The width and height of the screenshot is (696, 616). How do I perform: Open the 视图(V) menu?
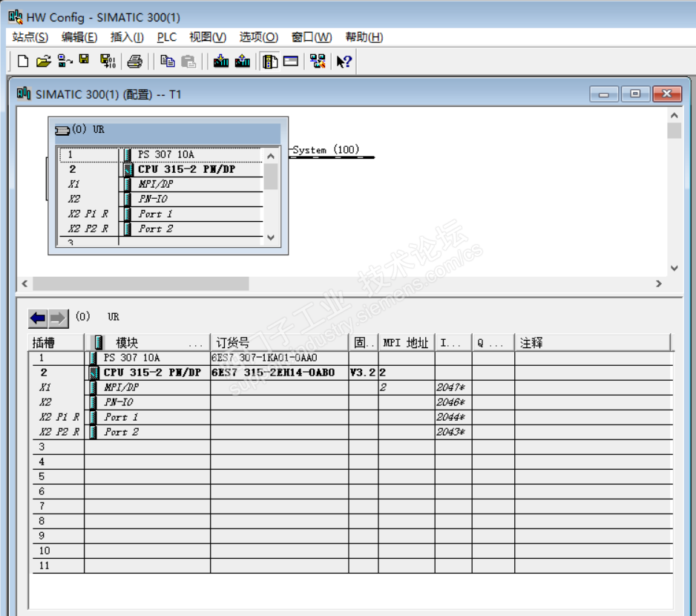coord(208,37)
